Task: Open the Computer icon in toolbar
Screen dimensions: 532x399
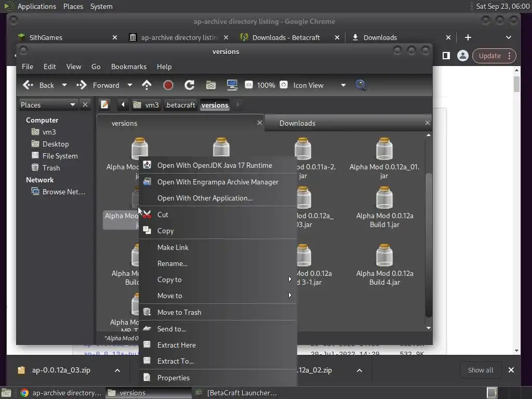Action: pyautogui.click(x=232, y=85)
